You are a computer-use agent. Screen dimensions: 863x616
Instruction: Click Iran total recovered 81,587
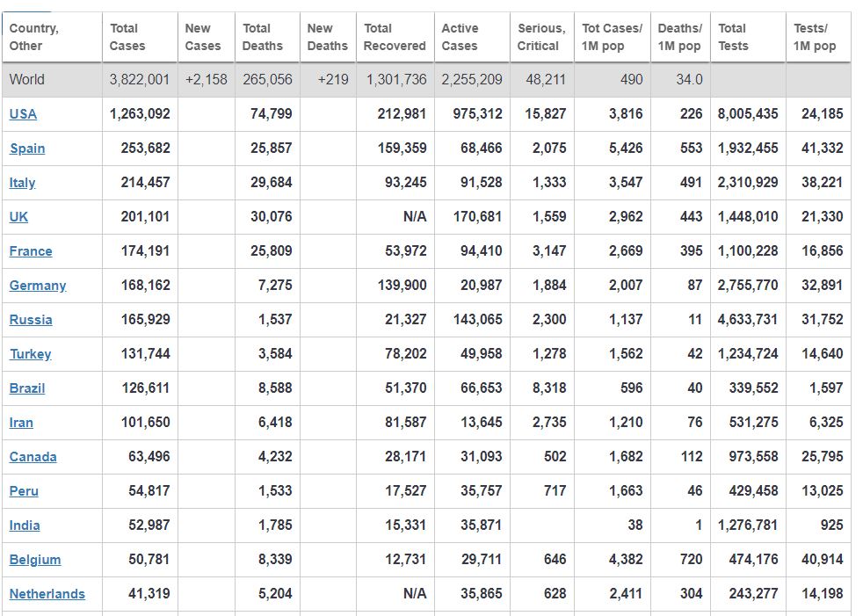pos(406,423)
